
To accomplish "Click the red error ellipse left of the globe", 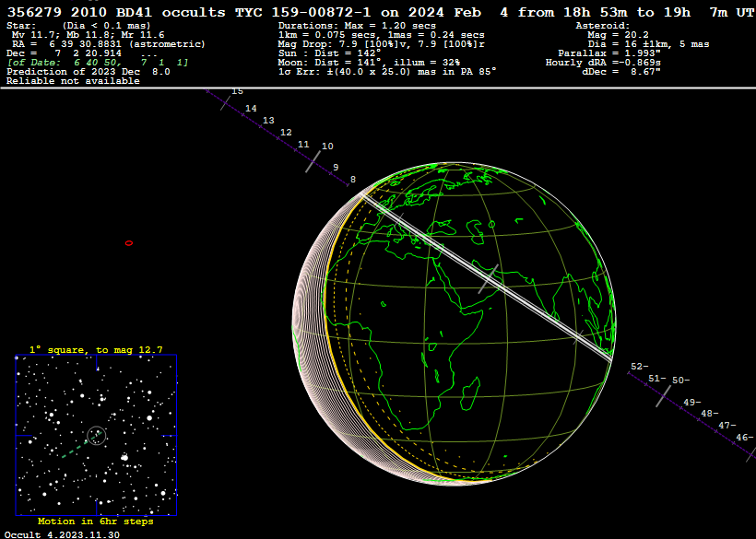I will pyautogui.click(x=129, y=243).
